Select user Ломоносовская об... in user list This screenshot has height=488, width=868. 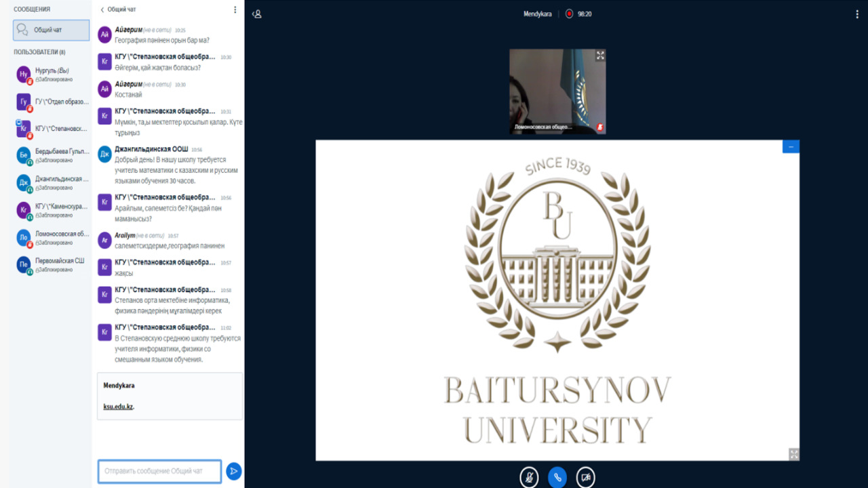52,237
